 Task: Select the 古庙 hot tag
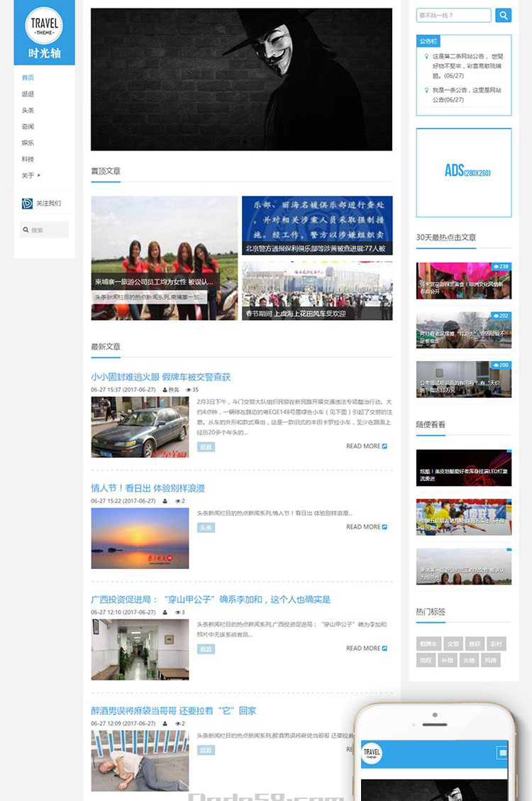coord(469,660)
